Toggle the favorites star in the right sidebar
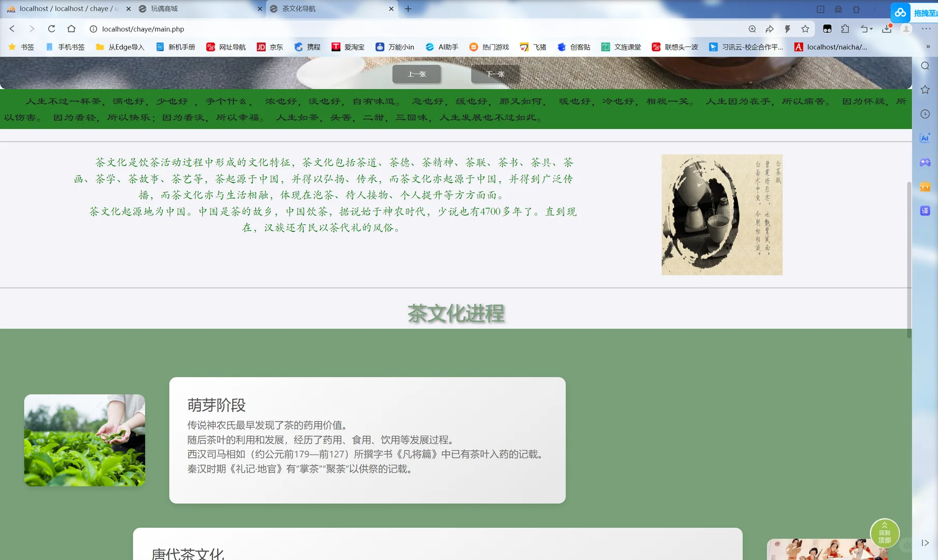This screenshot has height=560, width=938. pos(925,89)
